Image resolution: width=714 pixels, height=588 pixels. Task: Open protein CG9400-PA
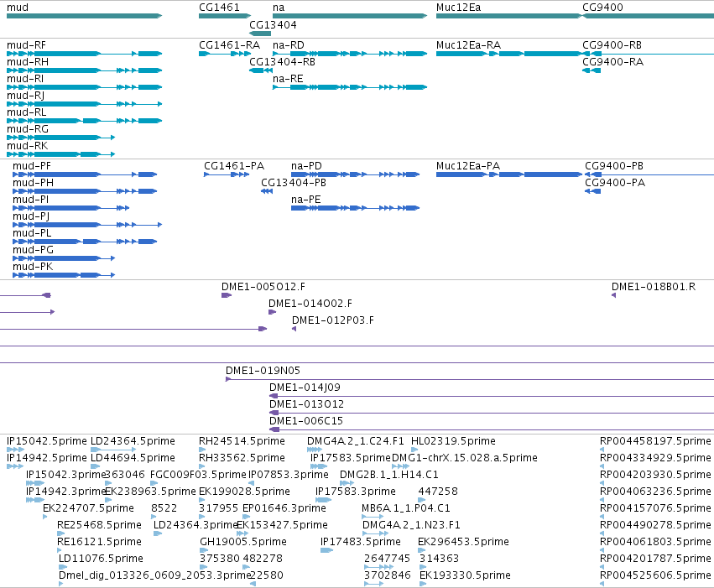coord(593,191)
